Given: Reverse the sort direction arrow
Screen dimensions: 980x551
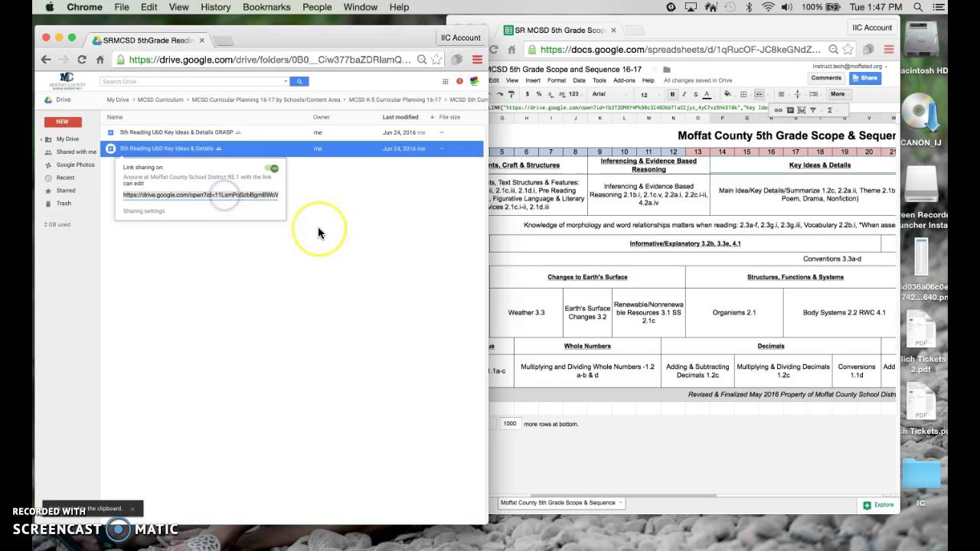Looking at the screenshot, I should point(432,117).
